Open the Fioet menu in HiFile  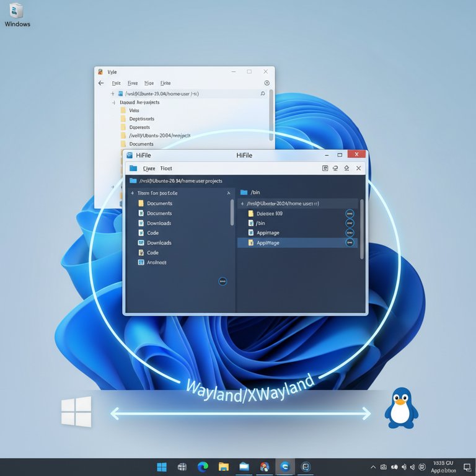166,168
